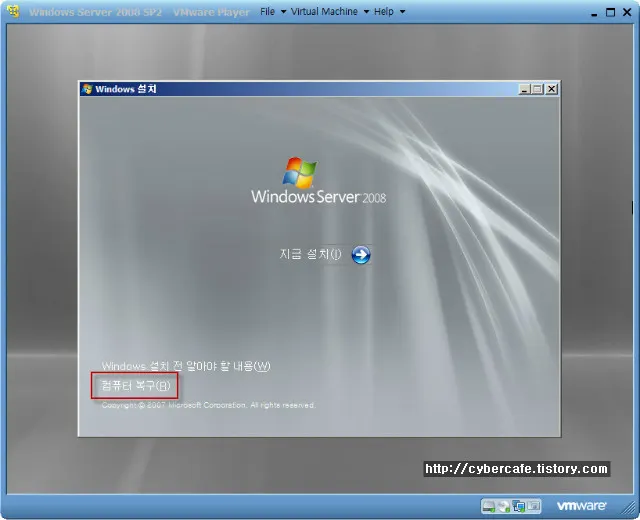The image size is (640, 520).
Task: Open 'Windows 설치 전 알아야 할 내용(W)' link
Action: (186, 366)
